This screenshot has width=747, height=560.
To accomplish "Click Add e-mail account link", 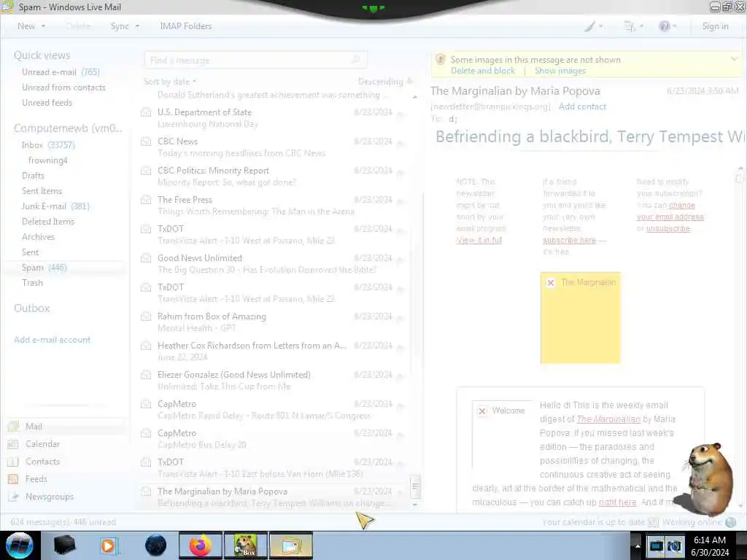I will (x=52, y=340).
